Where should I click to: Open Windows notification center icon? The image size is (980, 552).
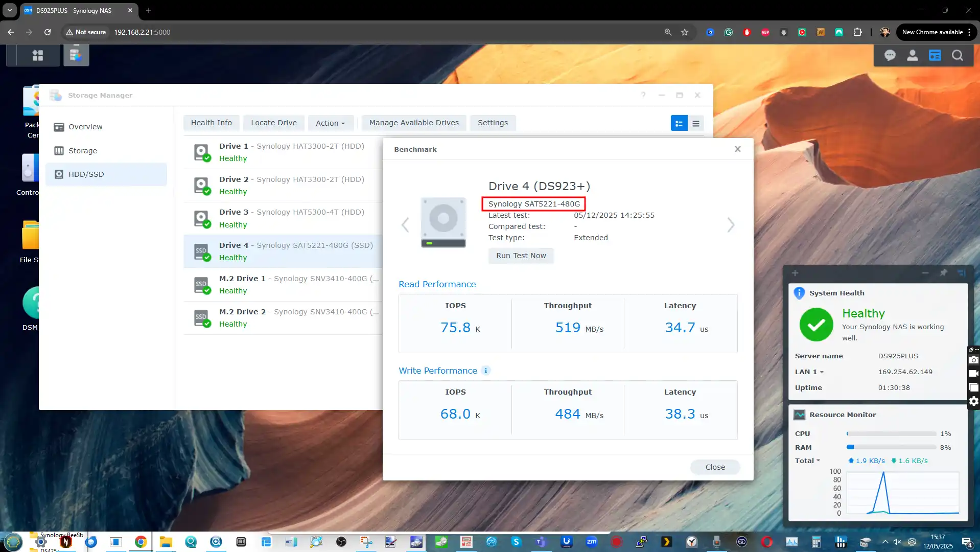point(966,542)
